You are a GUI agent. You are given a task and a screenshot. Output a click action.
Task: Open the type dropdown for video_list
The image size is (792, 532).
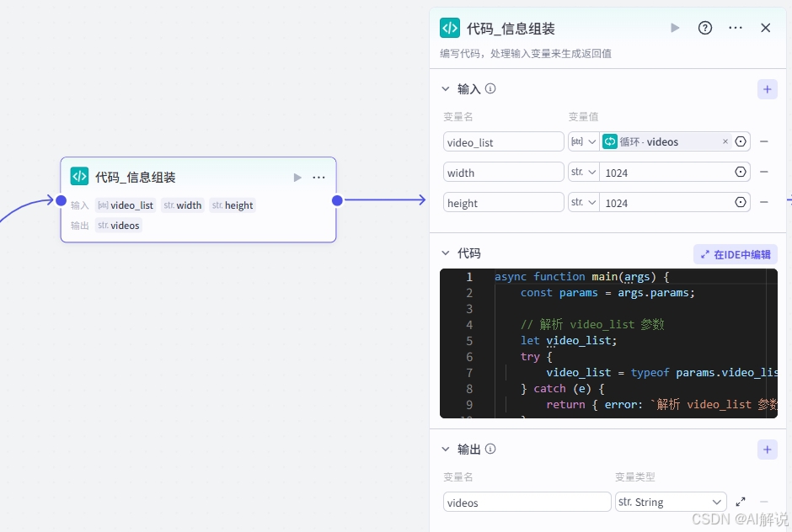(584, 141)
